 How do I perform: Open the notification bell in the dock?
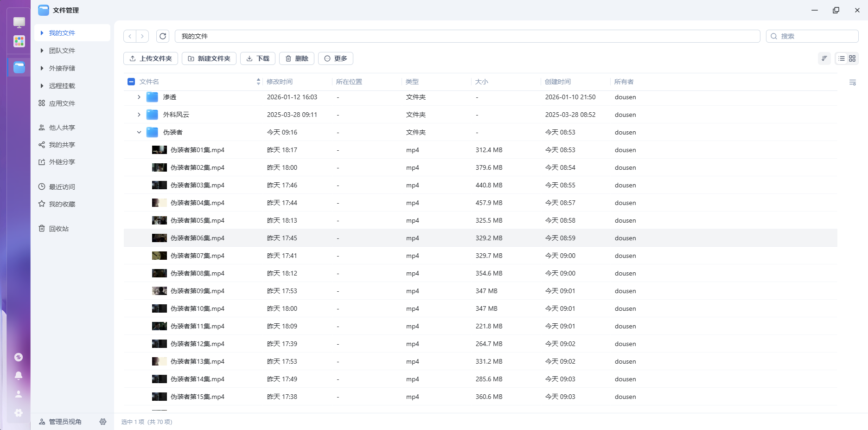point(19,375)
